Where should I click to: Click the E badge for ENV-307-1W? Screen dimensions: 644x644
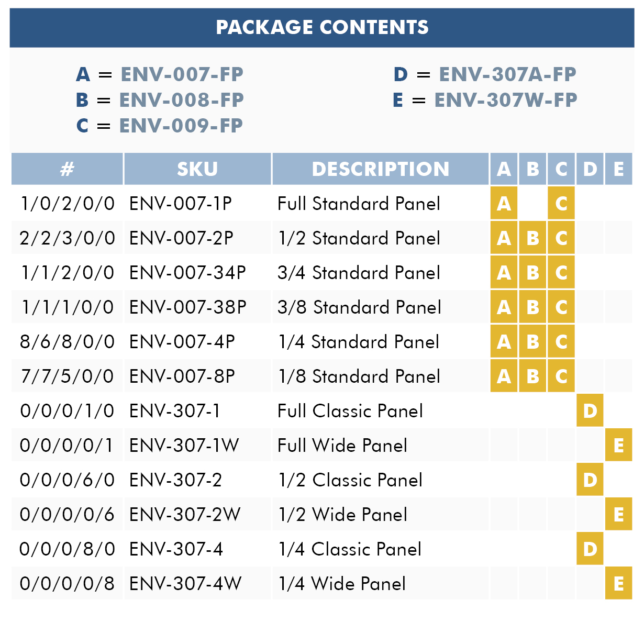(619, 445)
